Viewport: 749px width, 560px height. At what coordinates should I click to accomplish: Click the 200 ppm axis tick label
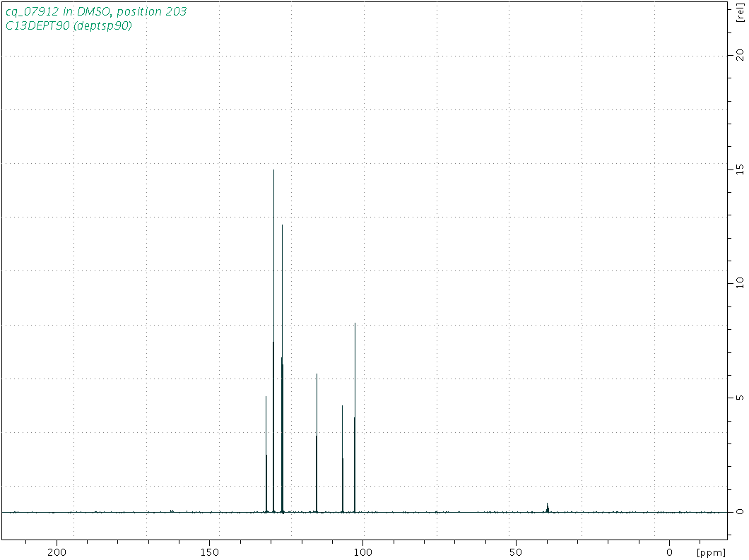coord(57,552)
